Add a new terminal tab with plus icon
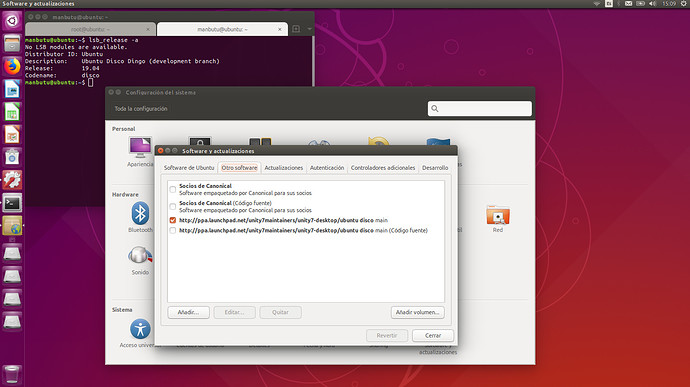This screenshot has width=690, height=387. click(x=296, y=29)
